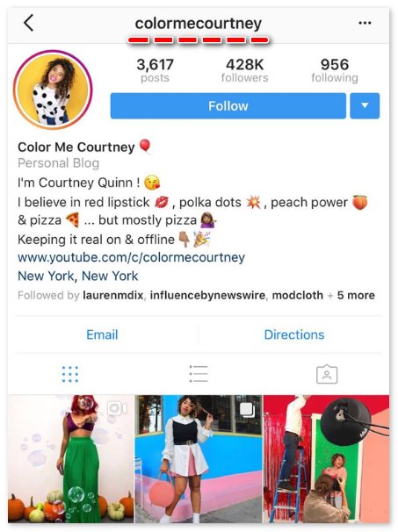The image size is (398, 532).
Task: Open the profile picture story ring
Action: click(53, 90)
